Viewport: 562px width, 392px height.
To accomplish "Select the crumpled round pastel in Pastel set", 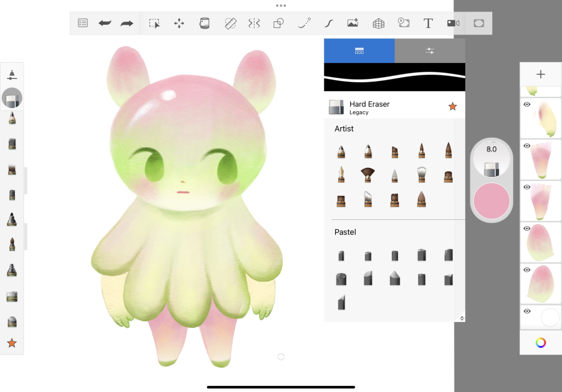I will (x=341, y=279).
